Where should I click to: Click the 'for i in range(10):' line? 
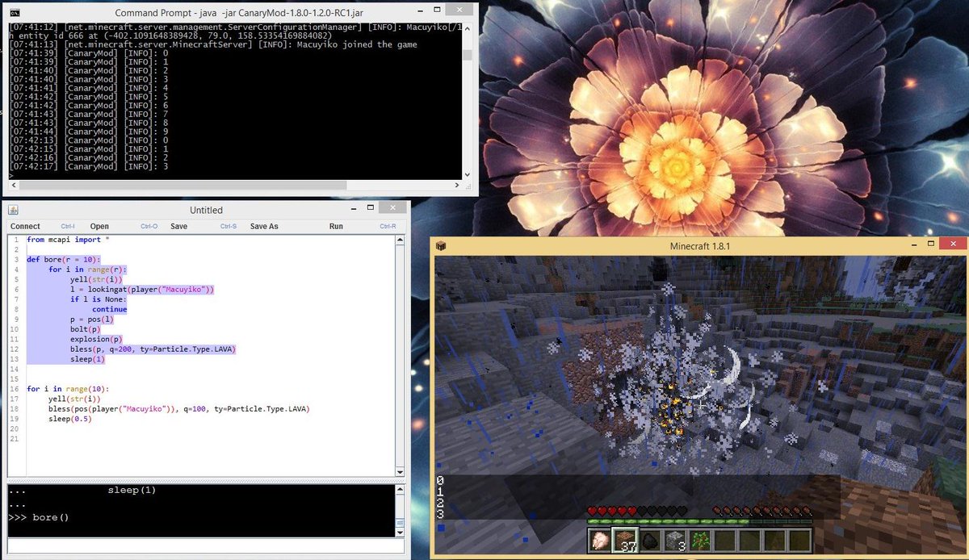[68, 389]
